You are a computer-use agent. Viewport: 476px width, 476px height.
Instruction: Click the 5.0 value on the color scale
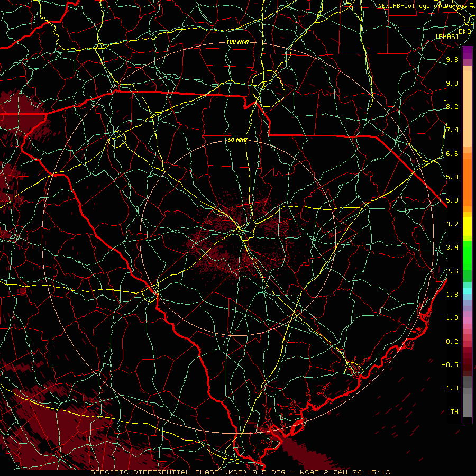pos(452,200)
